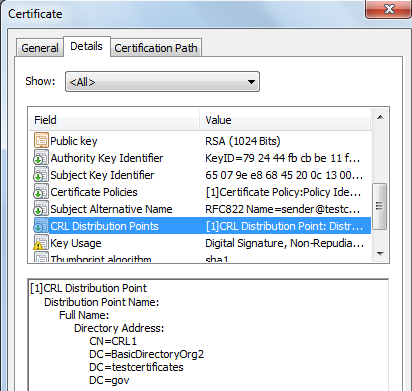Switch to the General tab
Image resolution: width=412 pixels, height=391 pixels.
click(x=40, y=48)
